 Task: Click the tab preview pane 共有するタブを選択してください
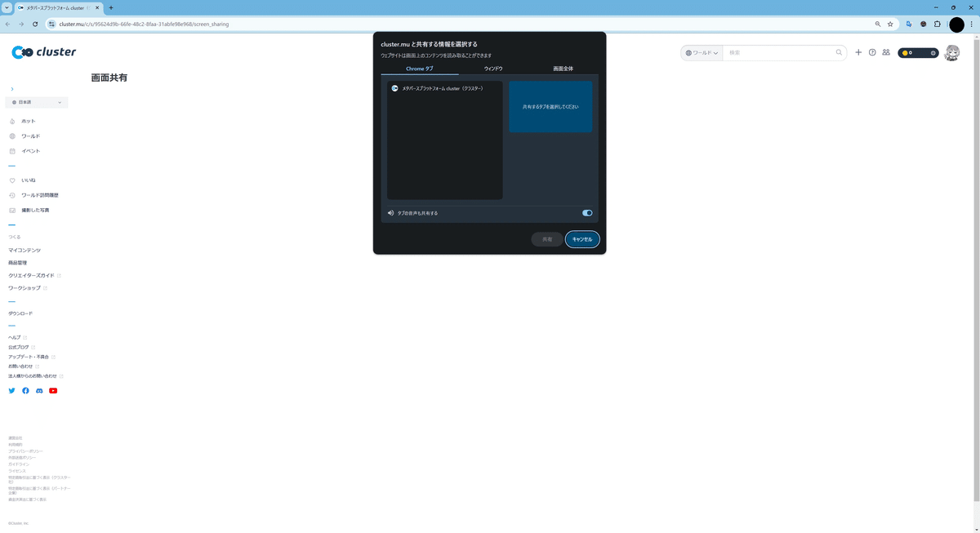point(550,107)
